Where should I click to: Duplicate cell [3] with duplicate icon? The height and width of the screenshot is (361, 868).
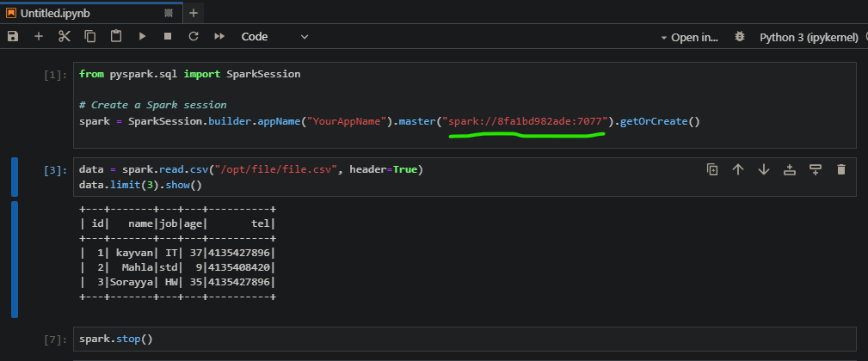click(712, 169)
